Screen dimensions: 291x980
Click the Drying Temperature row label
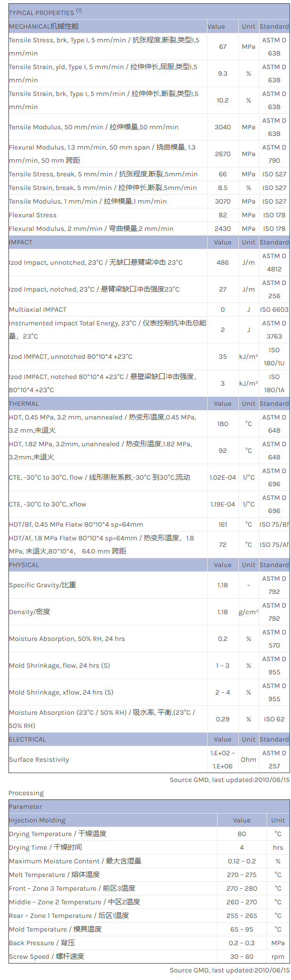coord(57,834)
